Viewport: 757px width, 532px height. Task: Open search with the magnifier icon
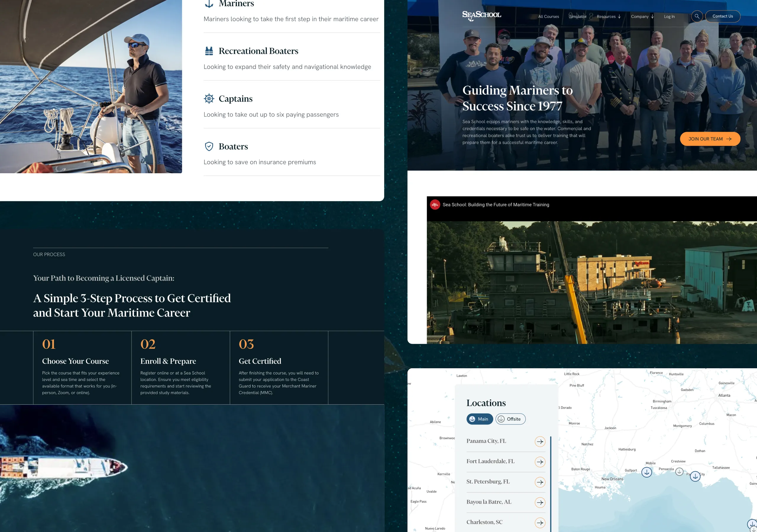click(697, 16)
